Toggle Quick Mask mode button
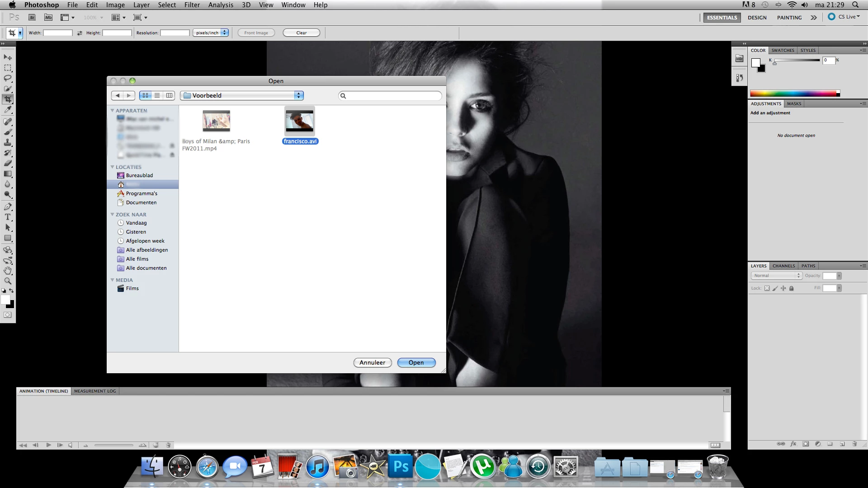Image resolution: width=868 pixels, height=488 pixels. (8, 315)
